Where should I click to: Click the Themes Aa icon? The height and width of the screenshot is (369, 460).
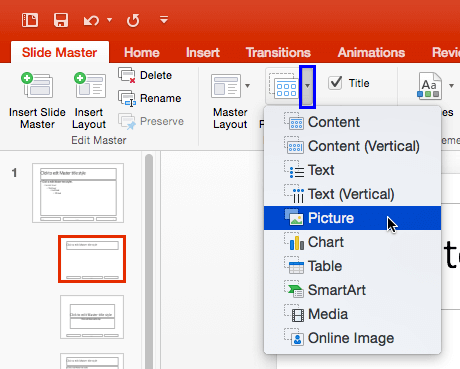pyautogui.click(x=429, y=86)
